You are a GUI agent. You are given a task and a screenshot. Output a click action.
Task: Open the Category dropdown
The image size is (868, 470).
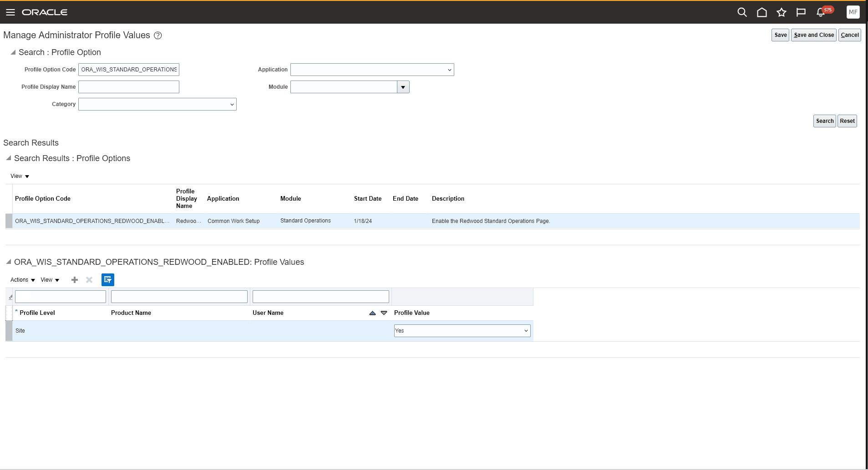click(232, 104)
